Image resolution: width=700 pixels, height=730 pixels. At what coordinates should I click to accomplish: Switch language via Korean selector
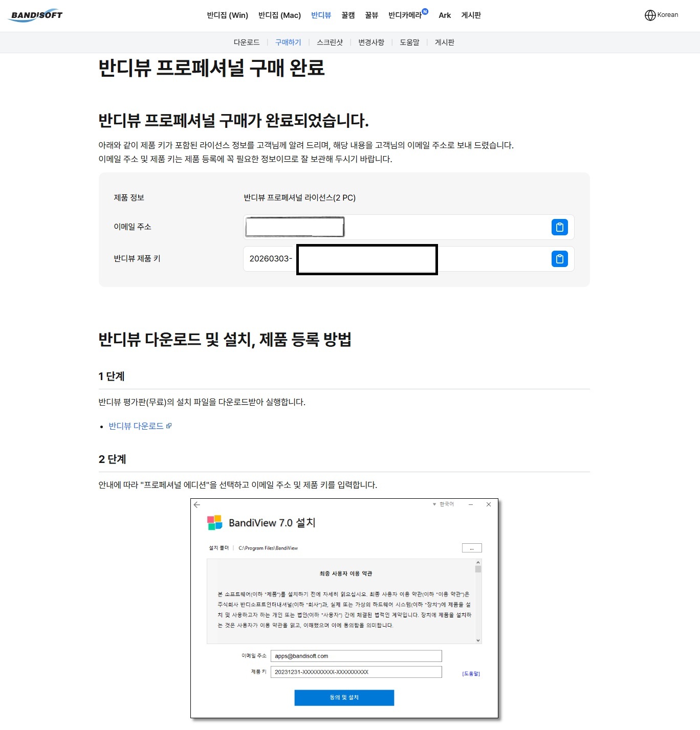[x=661, y=15]
